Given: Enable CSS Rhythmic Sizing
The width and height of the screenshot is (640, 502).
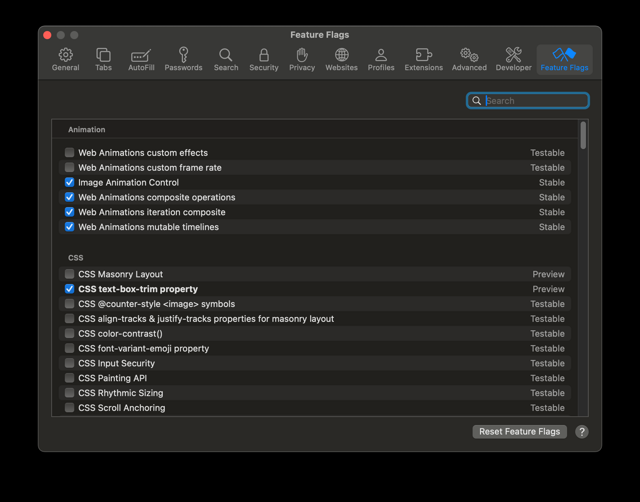Looking at the screenshot, I should (69, 393).
